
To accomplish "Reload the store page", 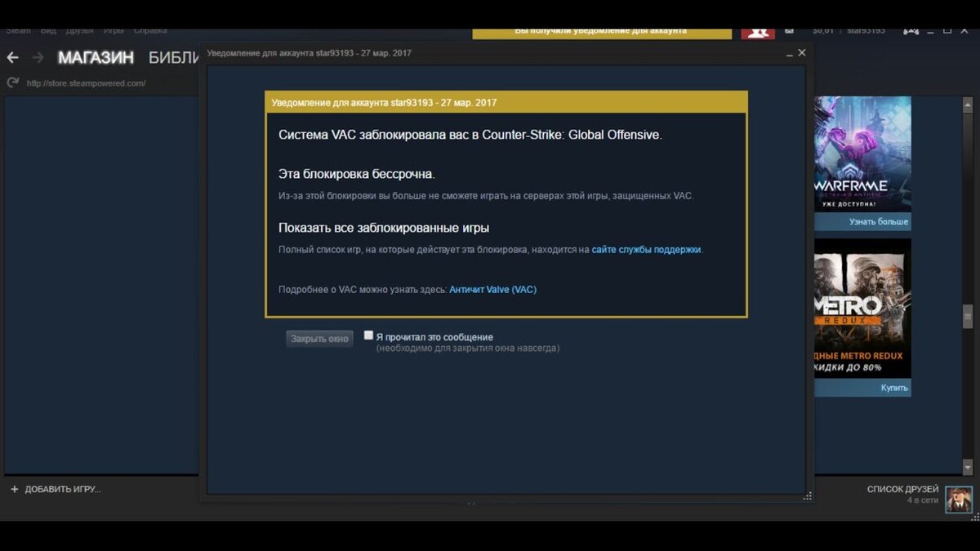I will pos(12,82).
